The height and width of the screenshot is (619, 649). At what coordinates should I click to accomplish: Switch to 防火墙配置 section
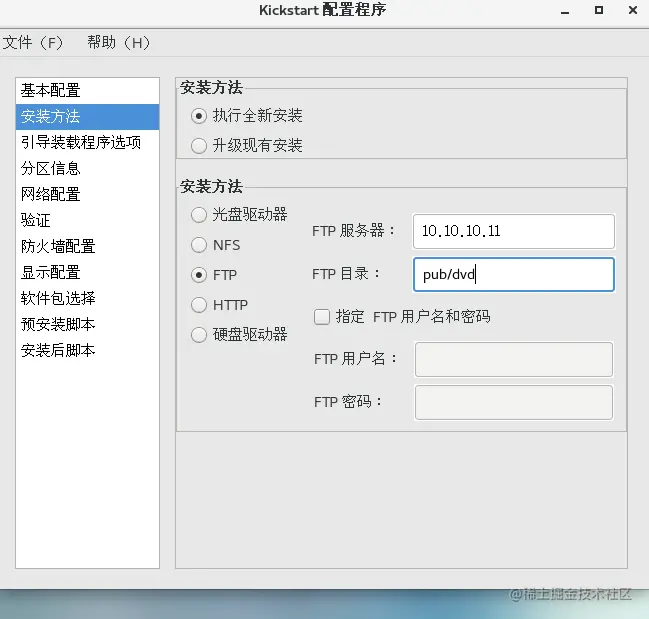point(87,247)
